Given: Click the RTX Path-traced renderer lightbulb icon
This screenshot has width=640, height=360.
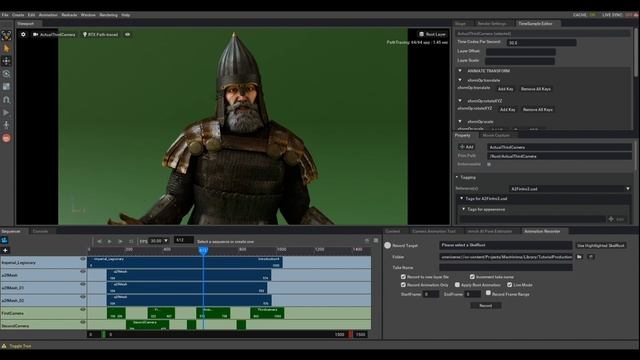Looking at the screenshot, I should pyautogui.click(x=85, y=35).
